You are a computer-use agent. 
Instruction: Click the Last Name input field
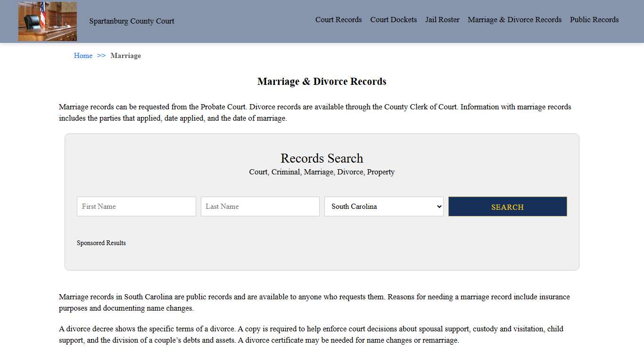(260, 206)
